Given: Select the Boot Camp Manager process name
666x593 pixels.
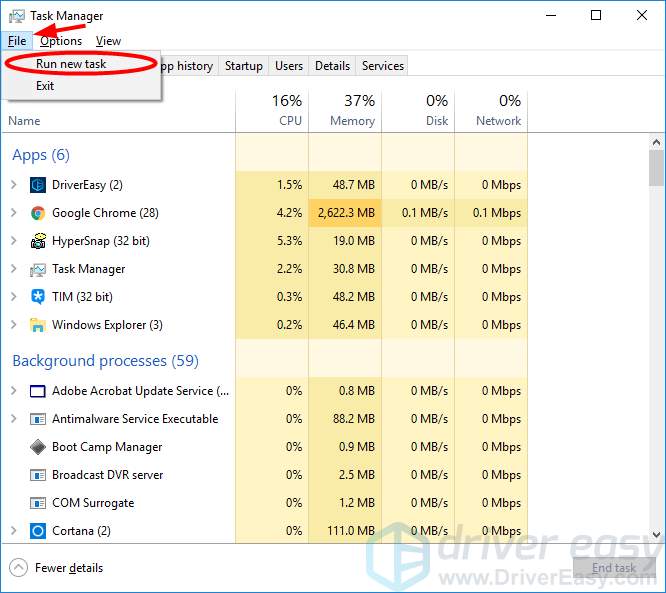Looking at the screenshot, I should click(107, 447).
